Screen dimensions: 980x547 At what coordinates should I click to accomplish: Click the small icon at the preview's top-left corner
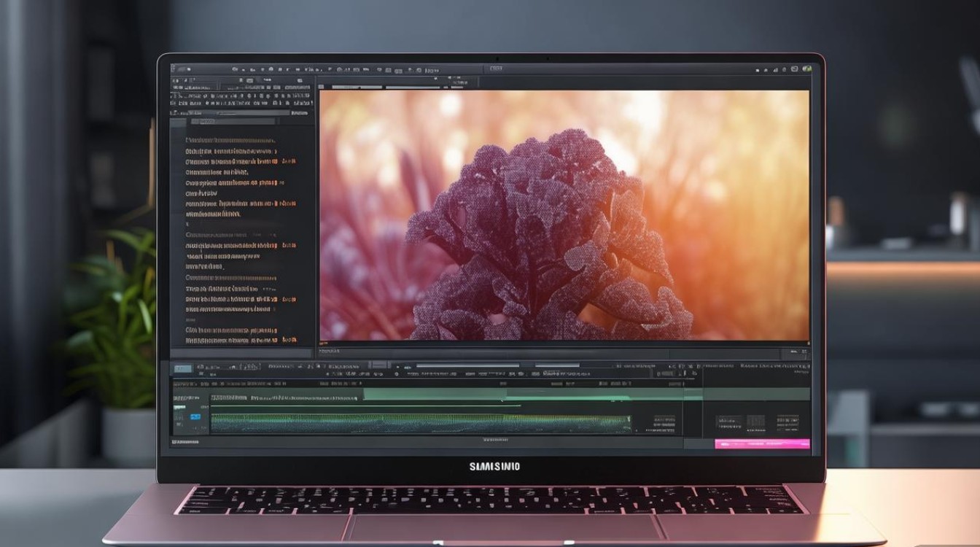point(324,87)
